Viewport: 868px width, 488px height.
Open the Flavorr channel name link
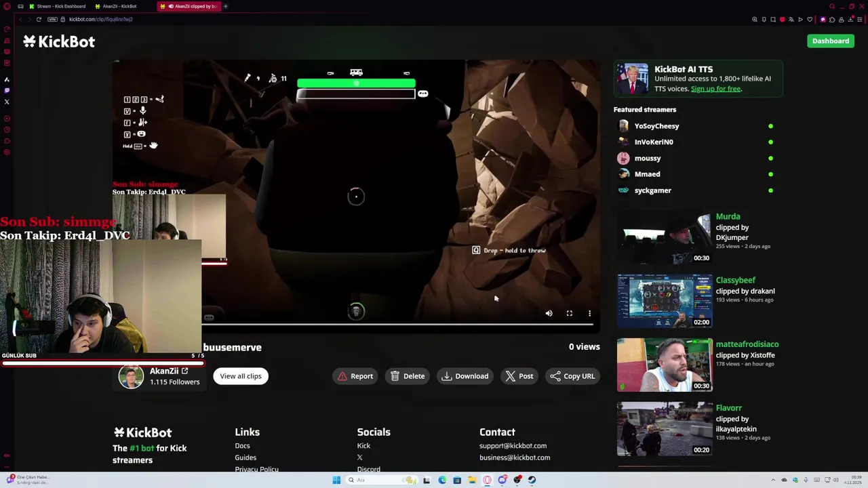(729, 408)
